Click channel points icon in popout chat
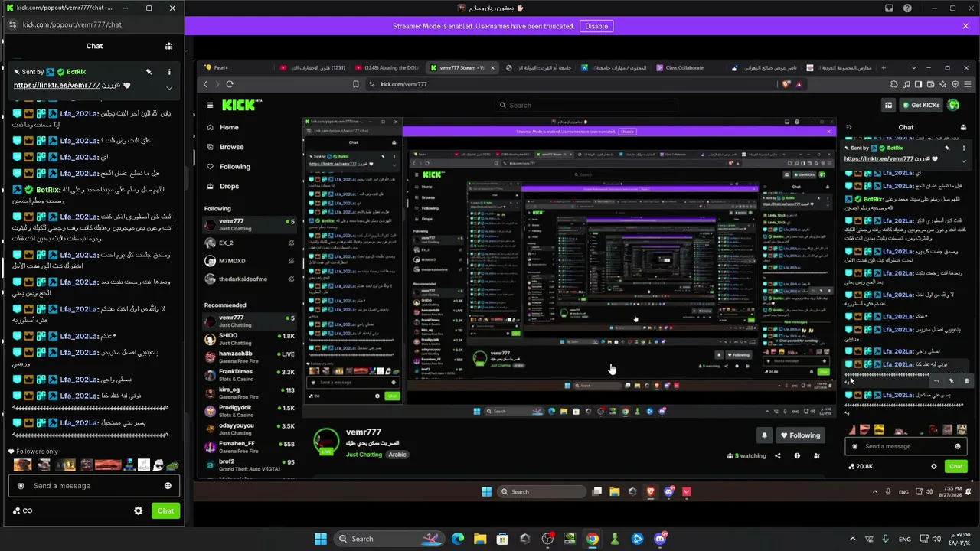Screen dimensions: 980x551 (x=17, y=510)
